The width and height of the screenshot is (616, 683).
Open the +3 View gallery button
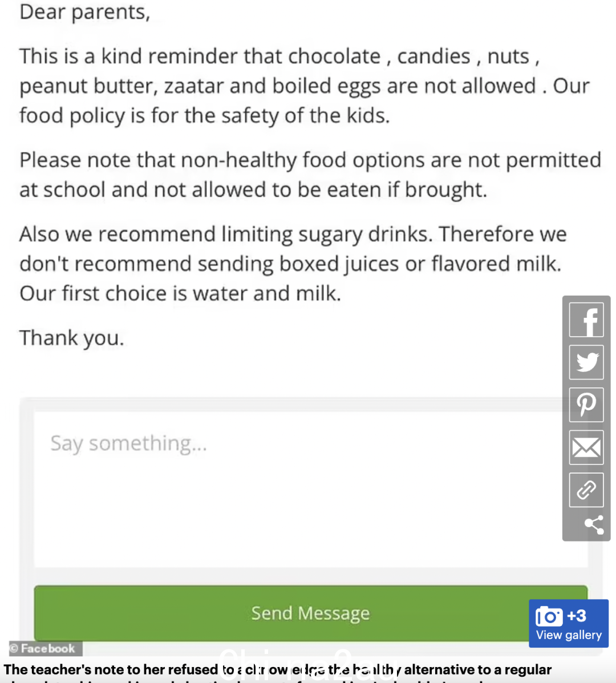click(569, 623)
